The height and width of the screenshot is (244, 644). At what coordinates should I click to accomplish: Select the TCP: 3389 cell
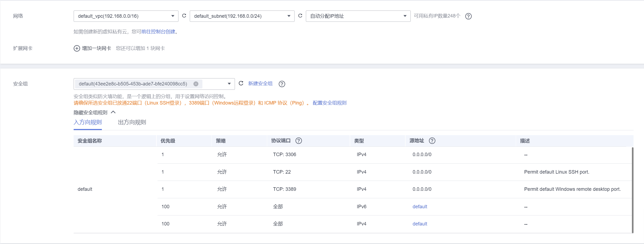[x=284, y=189]
